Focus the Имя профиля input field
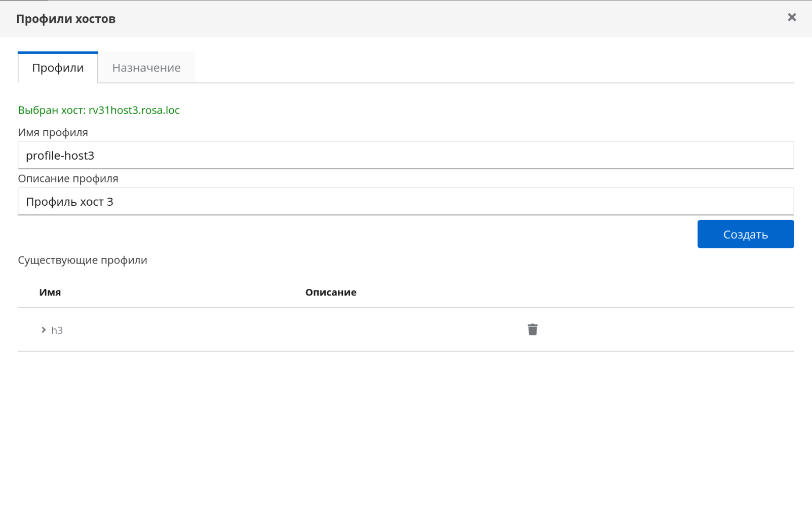Viewport: 812px width, 524px height. click(405, 155)
